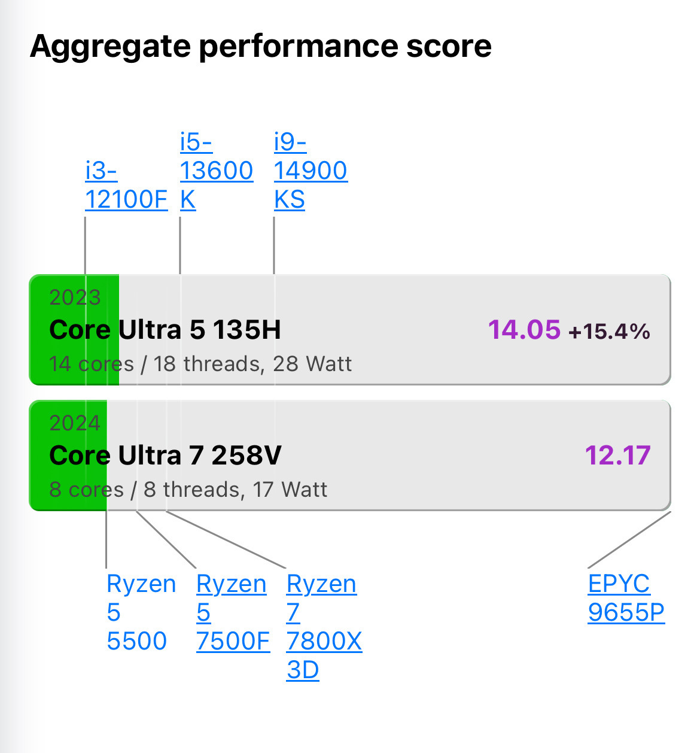Follow the i9-14900KS link

[x=310, y=171]
